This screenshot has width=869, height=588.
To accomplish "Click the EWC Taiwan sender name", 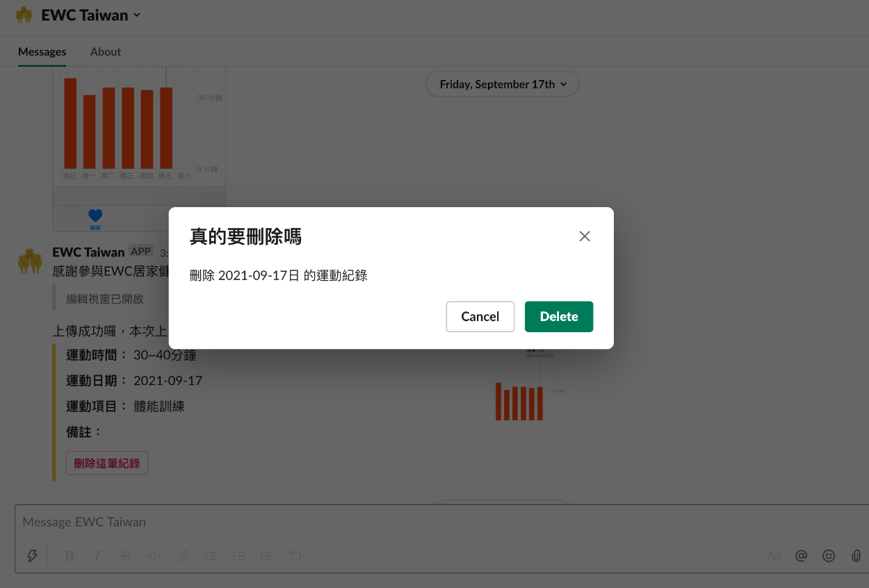I will (88, 252).
